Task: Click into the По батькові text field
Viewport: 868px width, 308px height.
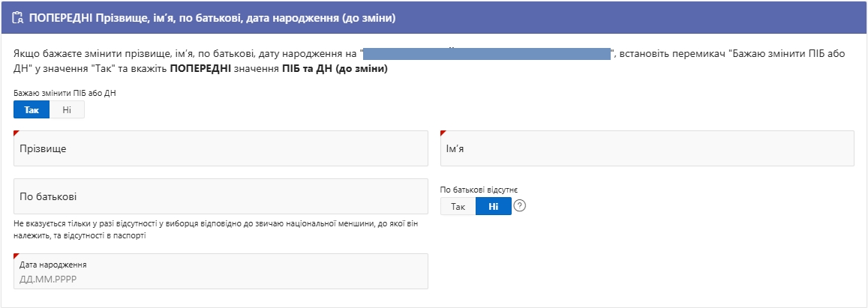Action: (x=221, y=196)
